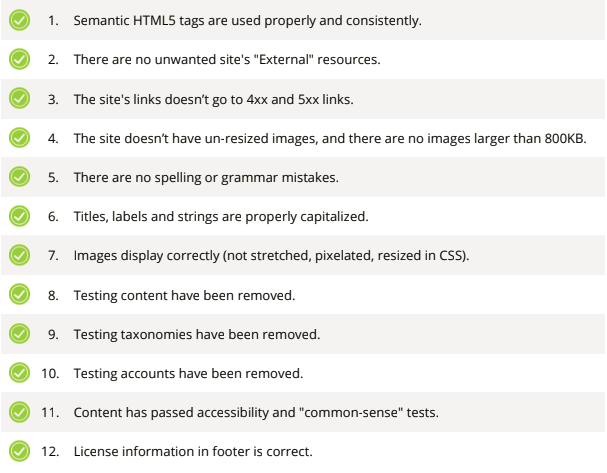Click the green check icon for item 1

coord(19,20)
